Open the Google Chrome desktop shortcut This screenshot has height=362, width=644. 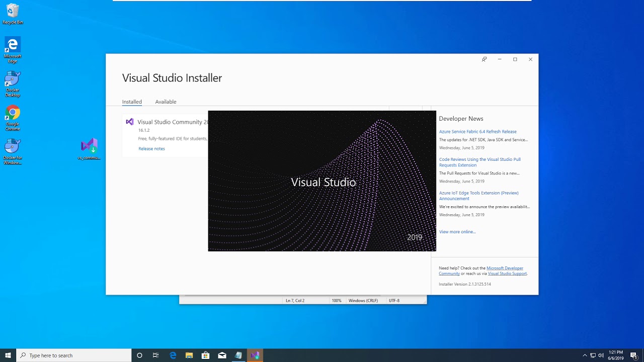coord(13,118)
